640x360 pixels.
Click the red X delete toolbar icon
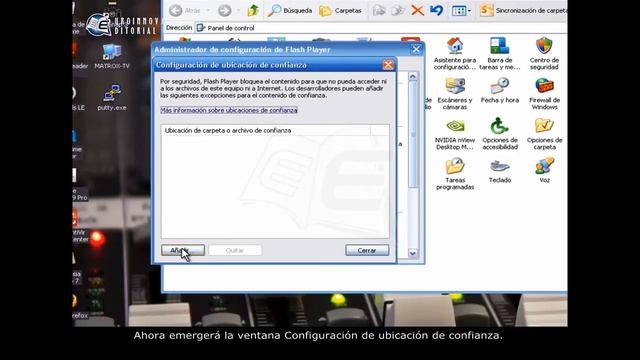417,11
